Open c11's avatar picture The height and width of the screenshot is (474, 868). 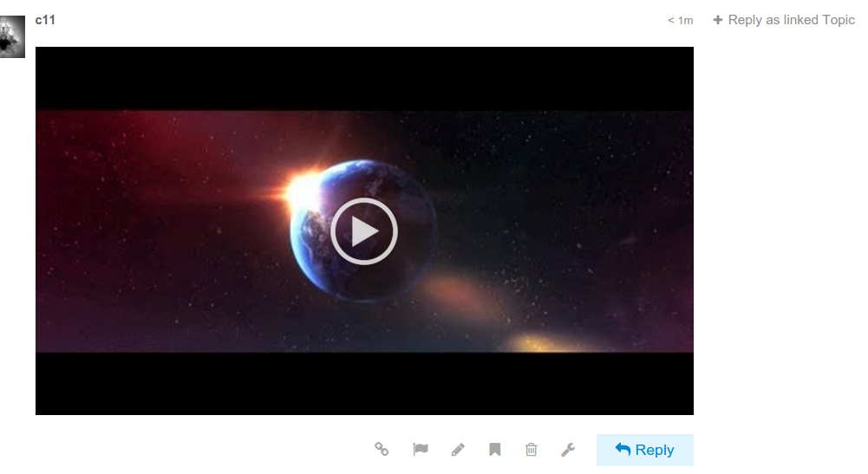click(11, 36)
